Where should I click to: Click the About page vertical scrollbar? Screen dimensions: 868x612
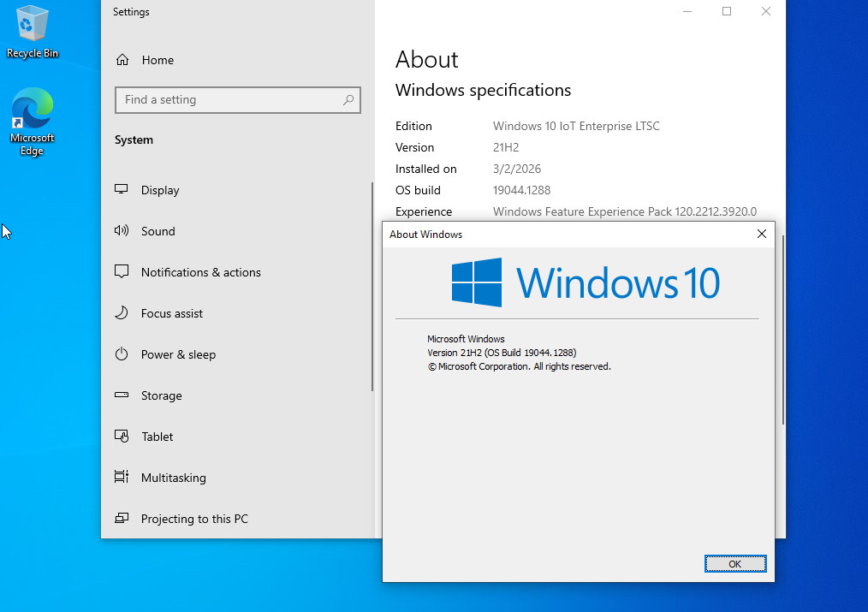coord(782,330)
